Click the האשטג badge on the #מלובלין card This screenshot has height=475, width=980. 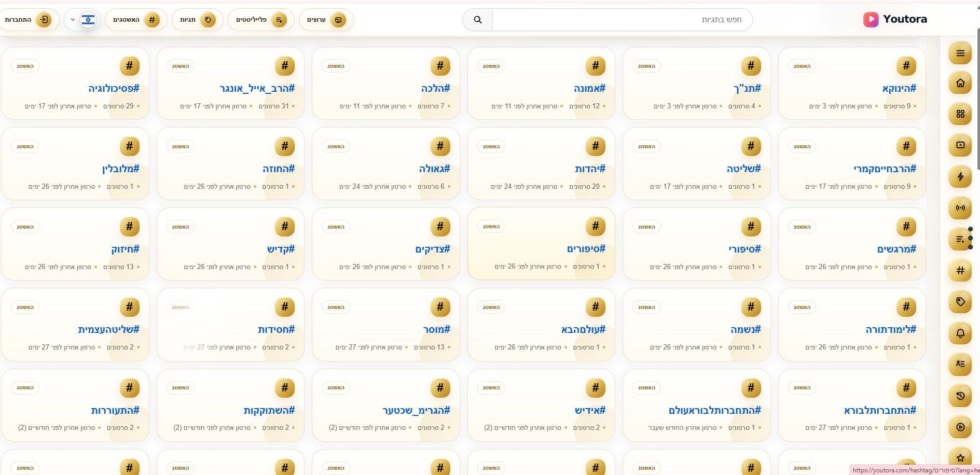pyautogui.click(x=25, y=146)
